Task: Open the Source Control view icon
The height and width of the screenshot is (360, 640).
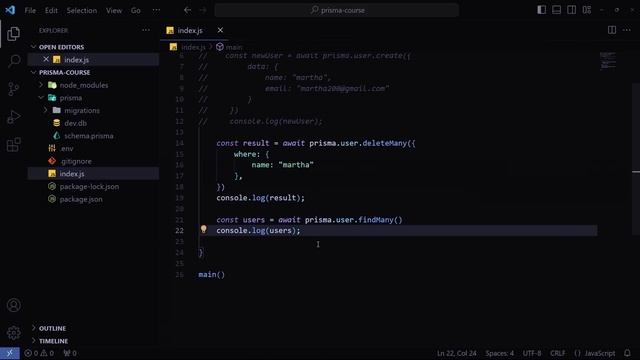Action: click(x=13, y=89)
